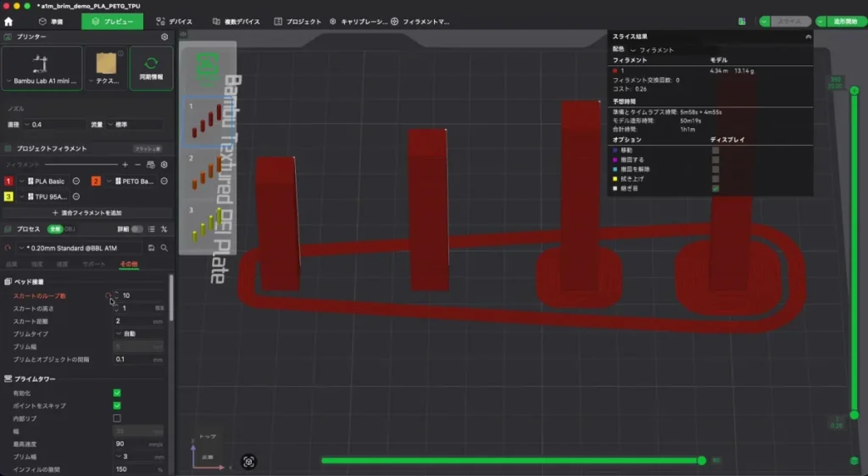Open ブリムタイプ 自動 dropdown
The height and width of the screenshot is (476, 868).
138,333
